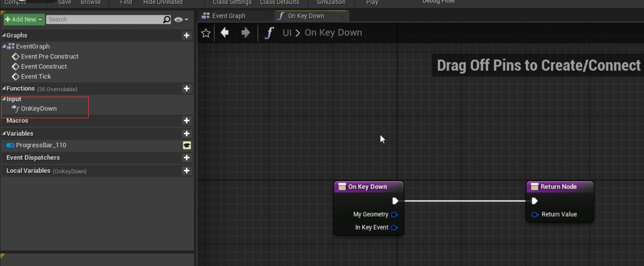Navigate back with the left arrow
Image resolution: width=644 pixels, height=266 pixels.
click(x=225, y=33)
